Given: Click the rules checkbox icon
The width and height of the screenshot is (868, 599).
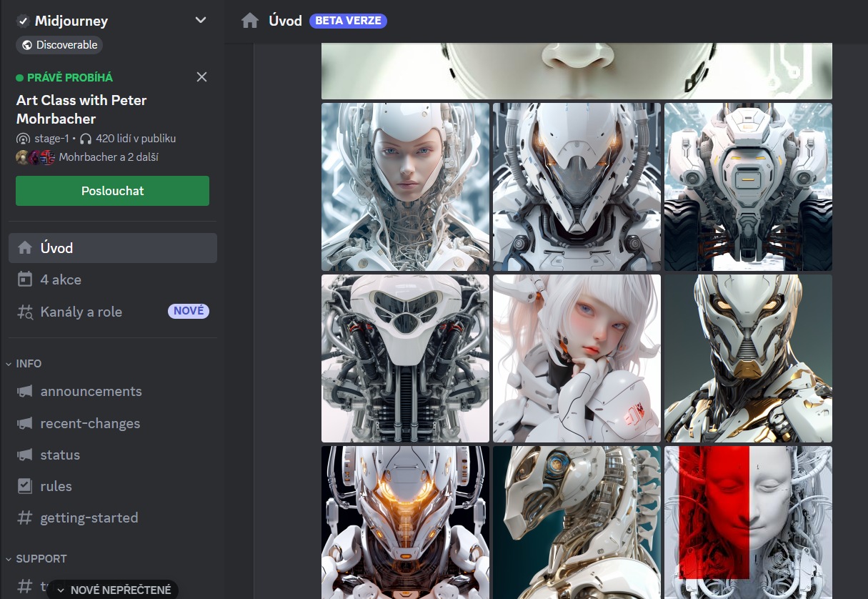Looking at the screenshot, I should coord(25,486).
